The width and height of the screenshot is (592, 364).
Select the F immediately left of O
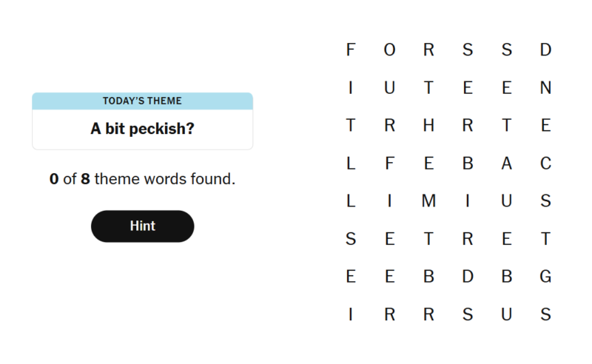coord(351,50)
